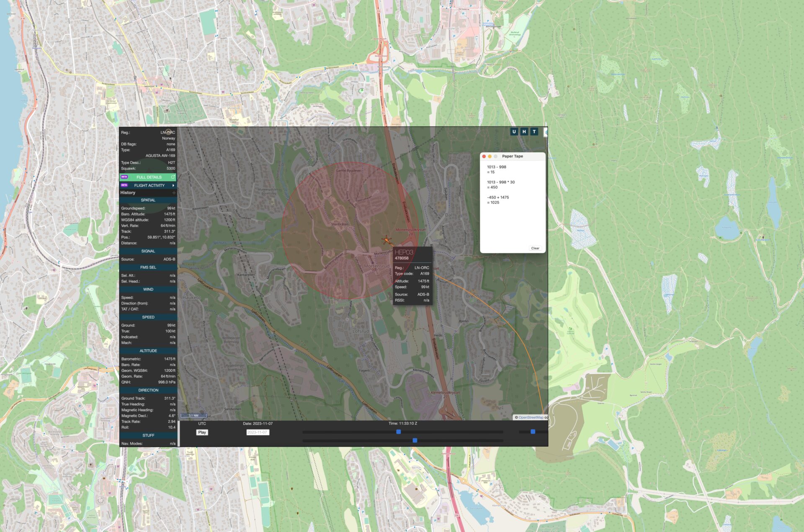
Task: Click the 2023-11-07 date input field
Action: pyautogui.click(x=258, y=432)
